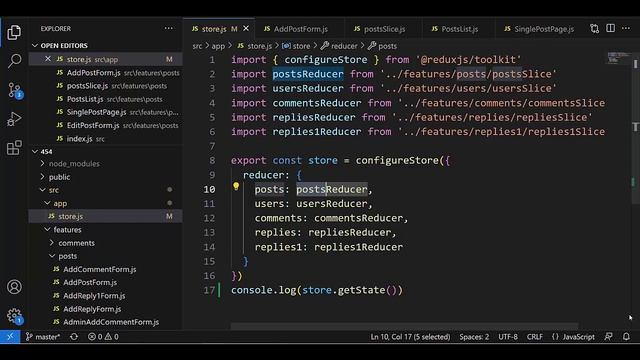Open Explorer views and more actions ellipsis
The height and width of the screenshot is (360, 640).
coord(169,29)
